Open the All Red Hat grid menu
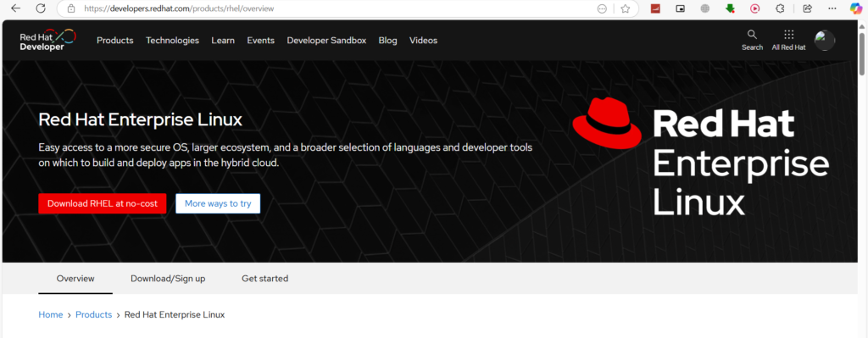The width and height of the screenshot is (868, 338). pyautogui.click(x=789, y=41)
